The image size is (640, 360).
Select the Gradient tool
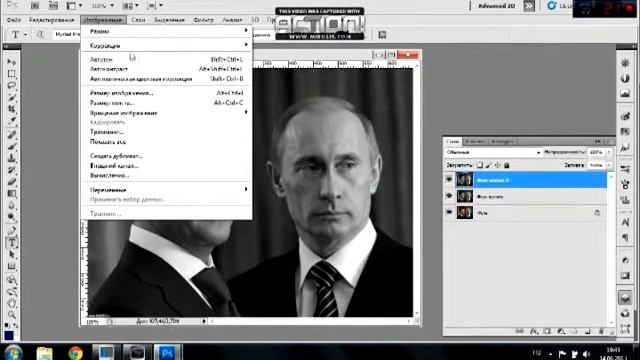(x=11, y=193)
